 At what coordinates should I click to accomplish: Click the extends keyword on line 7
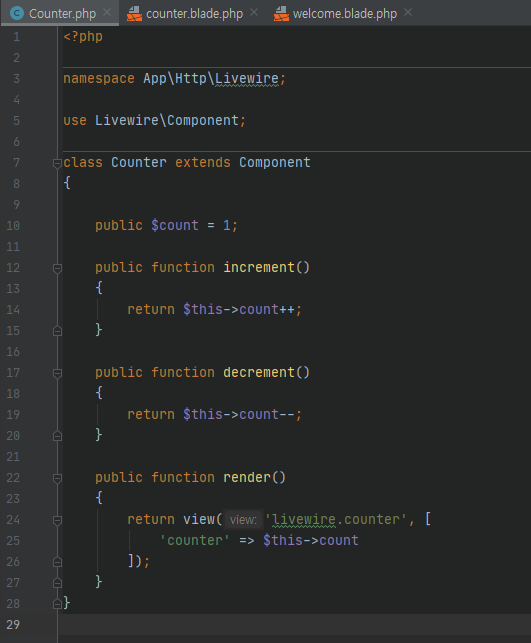(203, 162)
